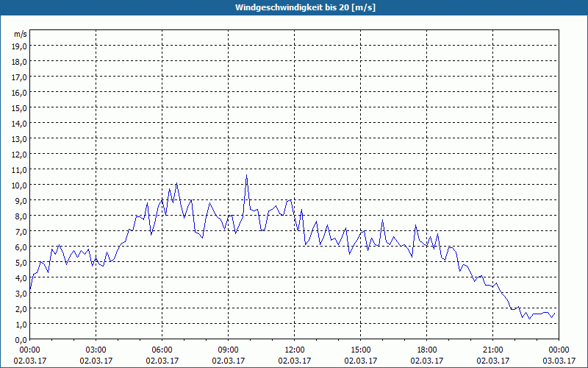The width and height of the screenshot is (588, 368).
Task: Click the 15:00 time axis label
Action: click(x=361, y=350)
